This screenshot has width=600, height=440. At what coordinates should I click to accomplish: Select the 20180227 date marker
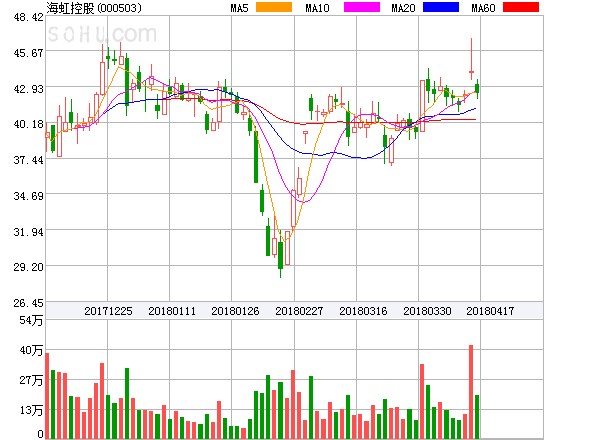pos(299,311)
